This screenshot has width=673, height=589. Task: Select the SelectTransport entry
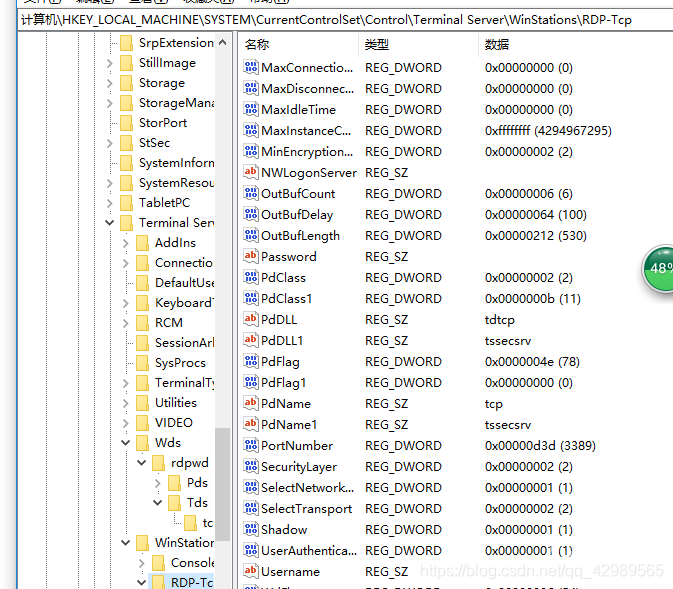[x=306, y=509]
